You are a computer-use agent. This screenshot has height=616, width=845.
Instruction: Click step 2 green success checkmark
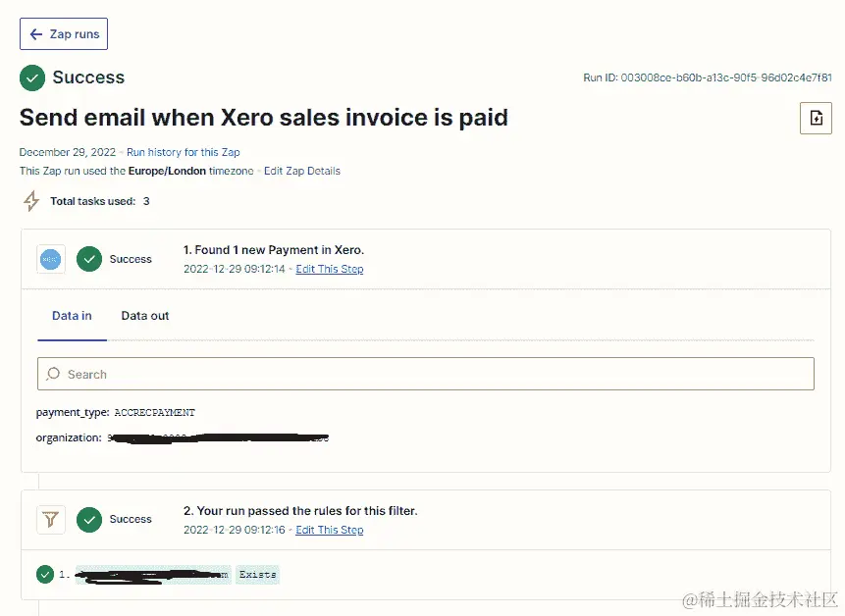(x=89, y=520)
